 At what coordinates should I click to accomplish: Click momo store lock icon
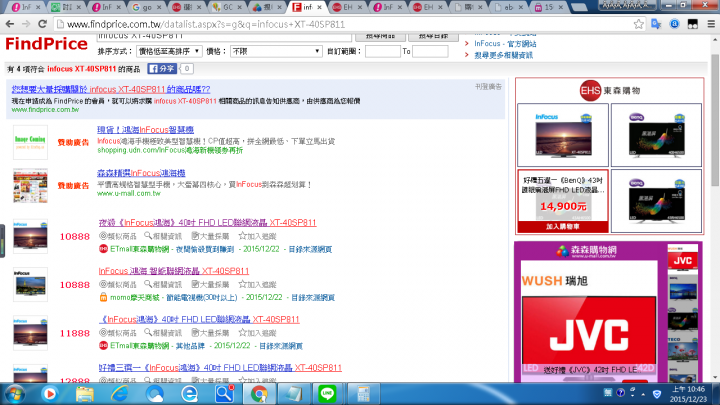[x=103, y=297]
